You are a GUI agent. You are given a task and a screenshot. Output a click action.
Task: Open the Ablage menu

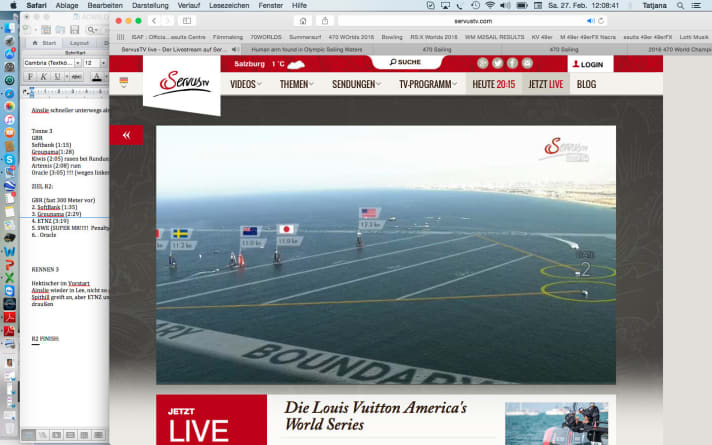(x=67, y=5)
